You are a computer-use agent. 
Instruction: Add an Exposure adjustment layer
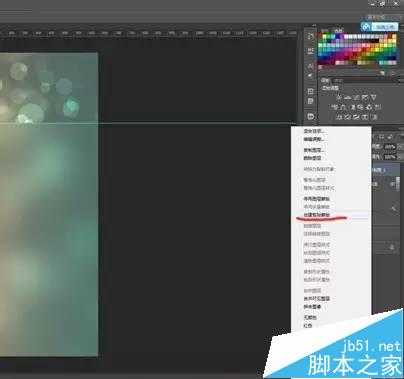tap(365, 97)
